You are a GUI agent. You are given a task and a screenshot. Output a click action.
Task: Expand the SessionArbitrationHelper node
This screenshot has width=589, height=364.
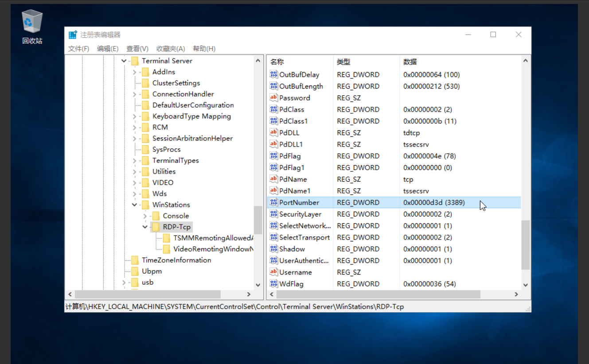(x=134, y=138)
